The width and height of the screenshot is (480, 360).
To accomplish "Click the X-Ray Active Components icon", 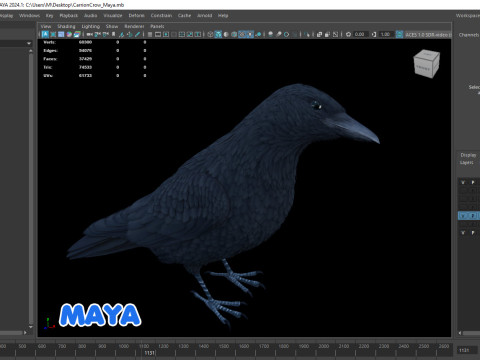I will 327,34.
